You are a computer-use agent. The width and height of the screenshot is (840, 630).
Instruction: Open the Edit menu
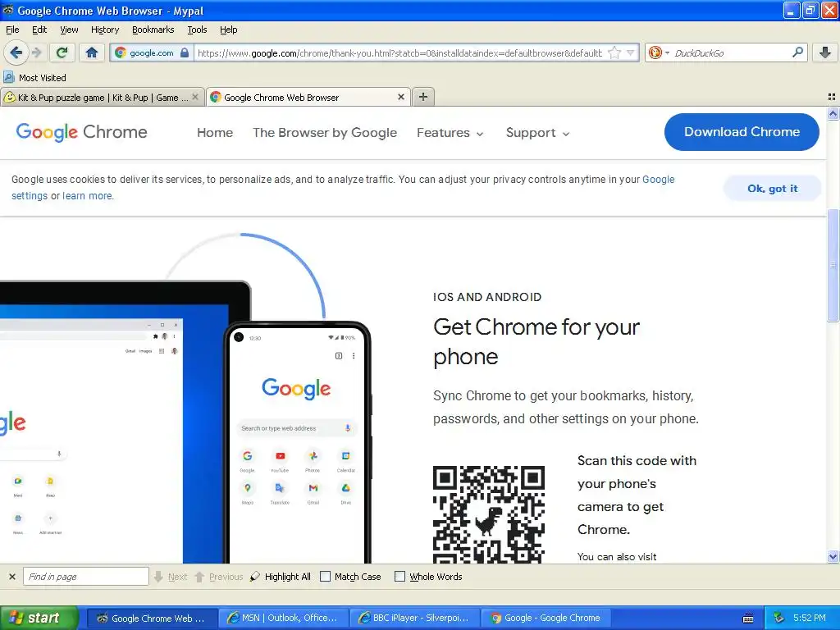[39, 30]
